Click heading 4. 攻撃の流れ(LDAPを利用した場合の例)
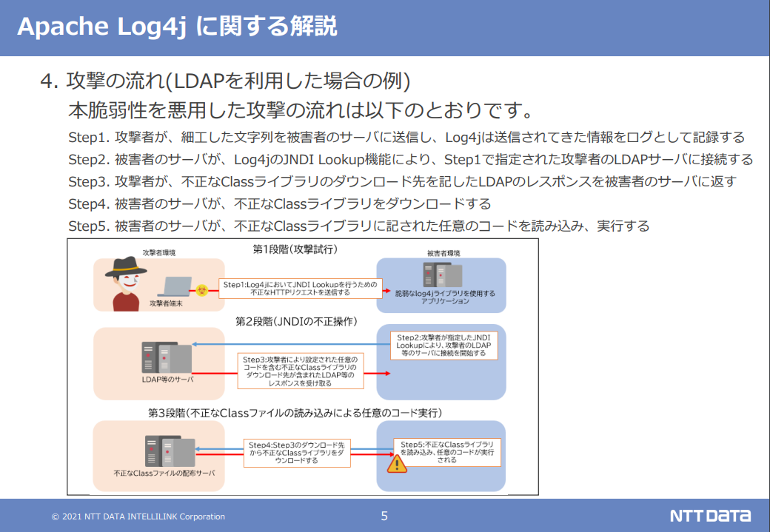Screen dimensions: 770x532 click(225, 81)
